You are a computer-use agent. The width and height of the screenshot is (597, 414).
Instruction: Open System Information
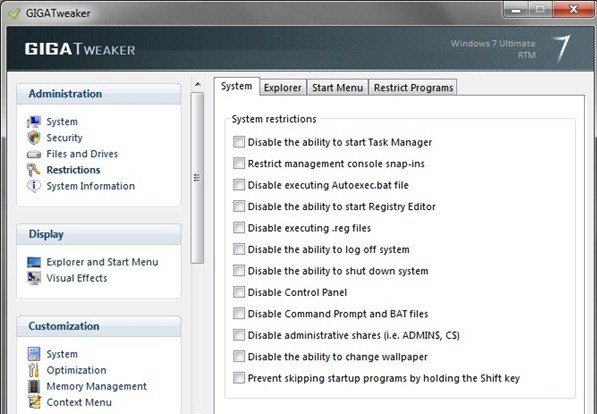91,186
